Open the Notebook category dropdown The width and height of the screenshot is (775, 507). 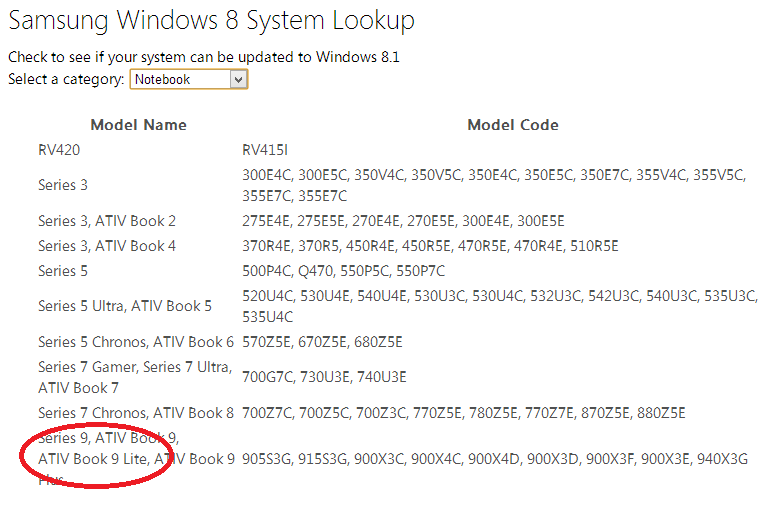189,80
